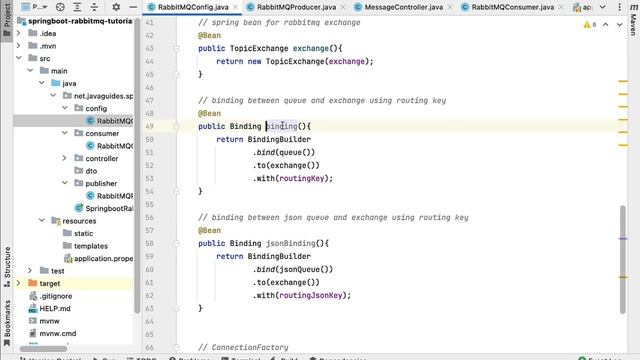Viewport: 640px width, 360px height.
Task: Expand the .mvn folder
Action: tap(18, 46)
